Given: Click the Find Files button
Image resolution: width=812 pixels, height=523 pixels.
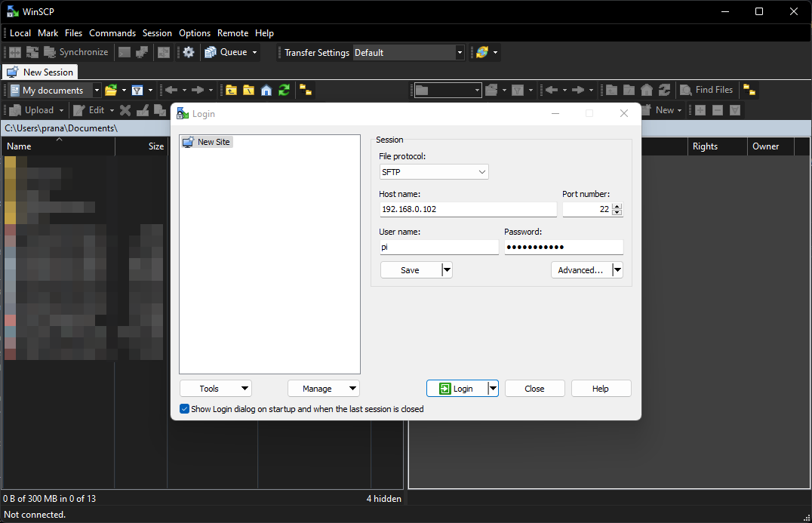Looking at the screenshot, I should coord(706,90).
